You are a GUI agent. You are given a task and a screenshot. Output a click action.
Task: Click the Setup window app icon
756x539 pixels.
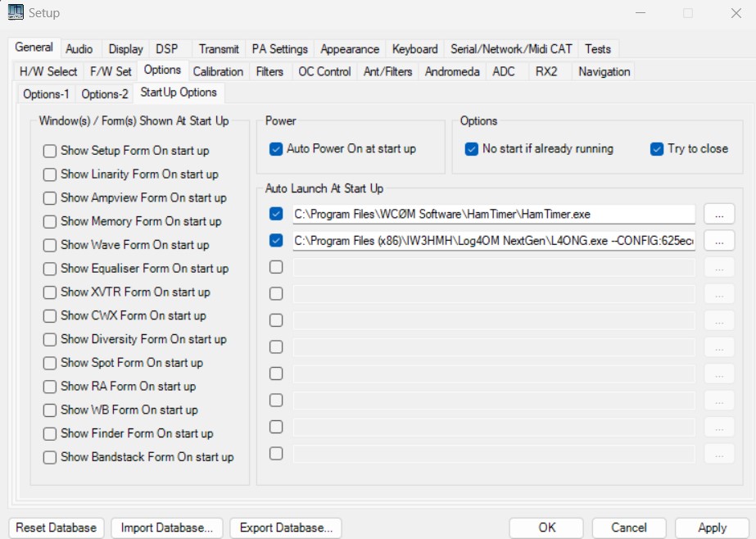point(16,12)
